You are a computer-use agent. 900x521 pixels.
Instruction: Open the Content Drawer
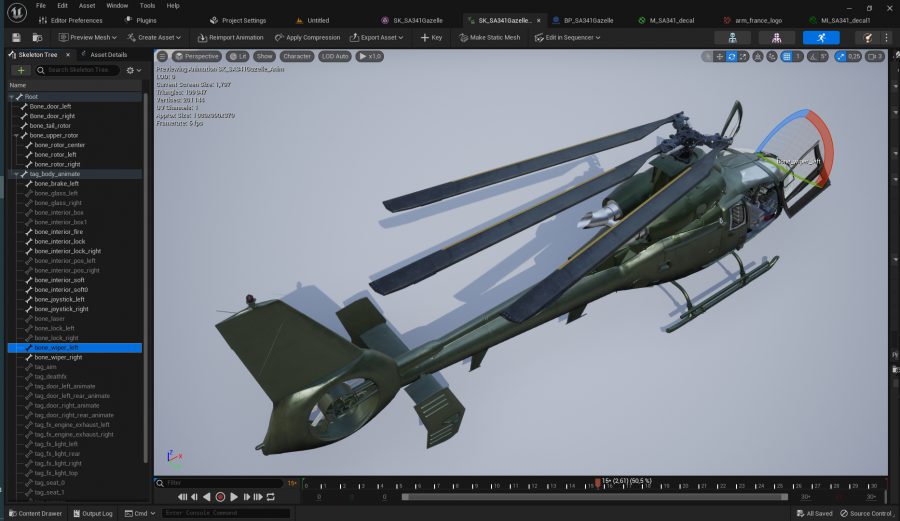click(x=36, y=513)
